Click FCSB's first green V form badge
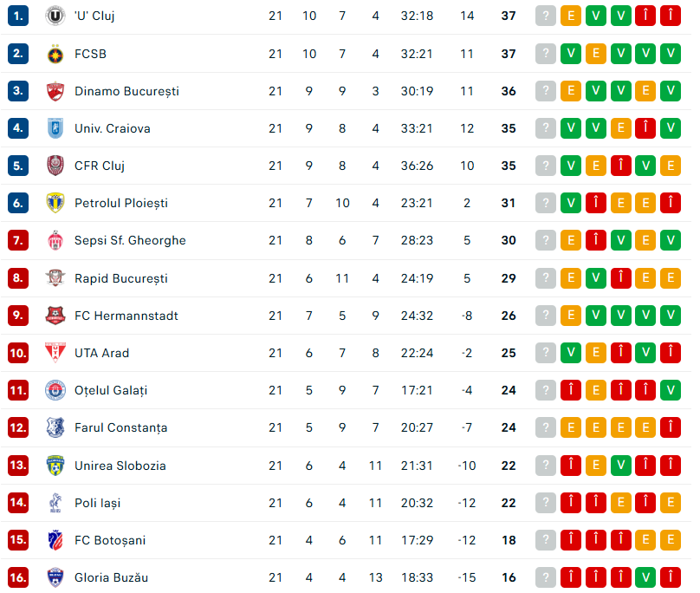Image resolution: width=700 pixels, height=593 pixels. 571,54
